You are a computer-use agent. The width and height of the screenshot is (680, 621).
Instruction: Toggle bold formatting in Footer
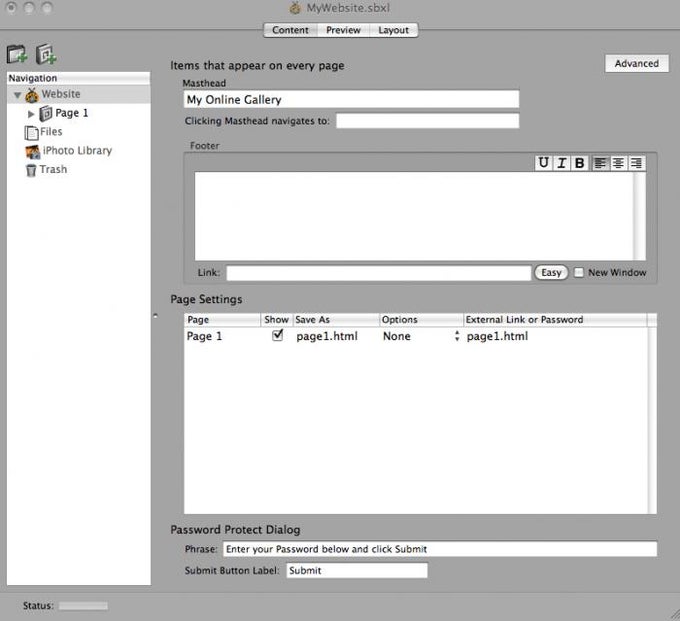point(579,163)
